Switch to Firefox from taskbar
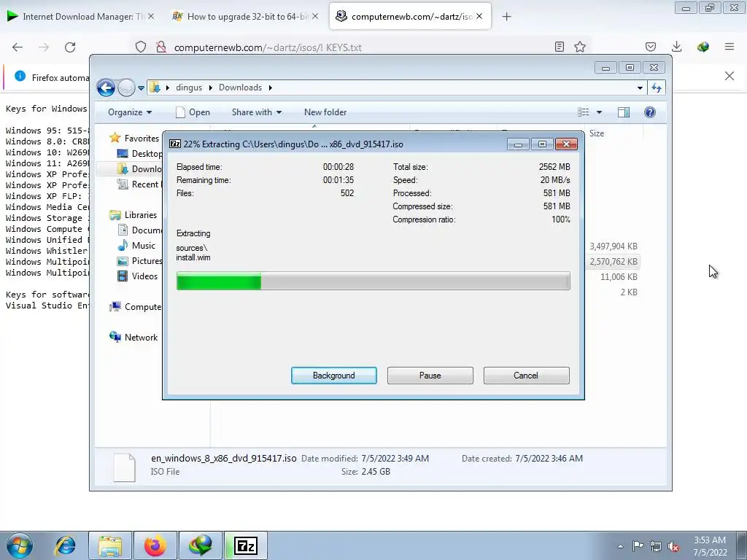The image size is (747, 560). (x=155, y=545)
